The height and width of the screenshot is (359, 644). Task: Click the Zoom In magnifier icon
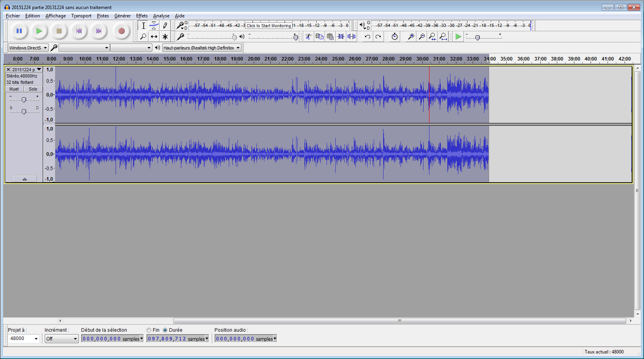411,37
